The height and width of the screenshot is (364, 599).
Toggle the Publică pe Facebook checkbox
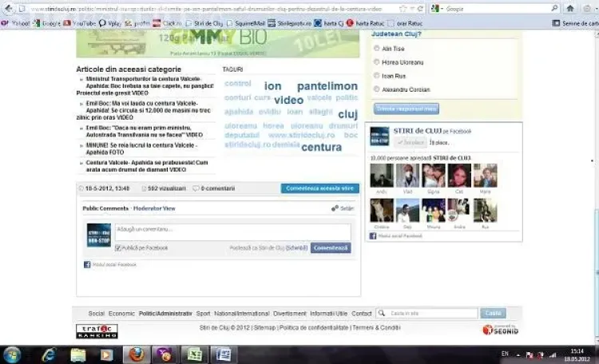[x=118, y=248]
